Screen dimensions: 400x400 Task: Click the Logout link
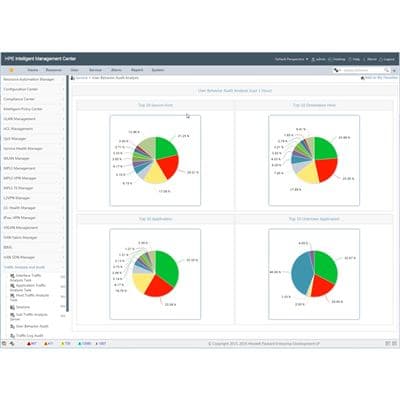tap(387, 59)
